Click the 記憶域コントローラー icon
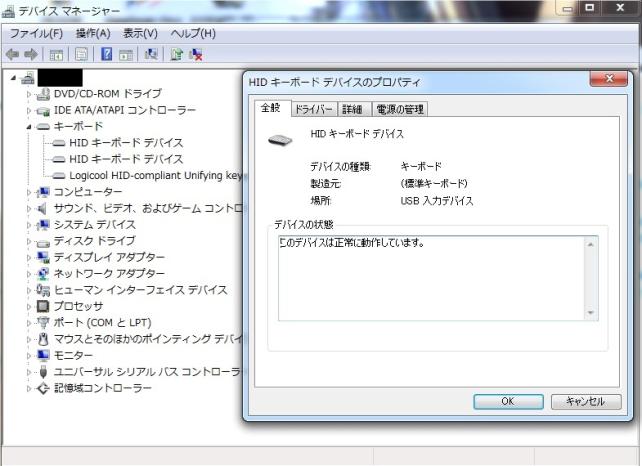 pos(43,388)
